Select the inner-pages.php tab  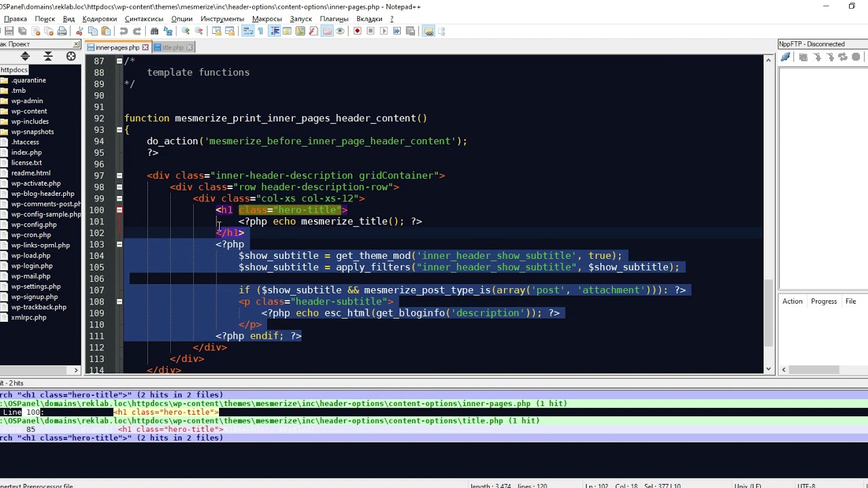click(x=117, y=47)
